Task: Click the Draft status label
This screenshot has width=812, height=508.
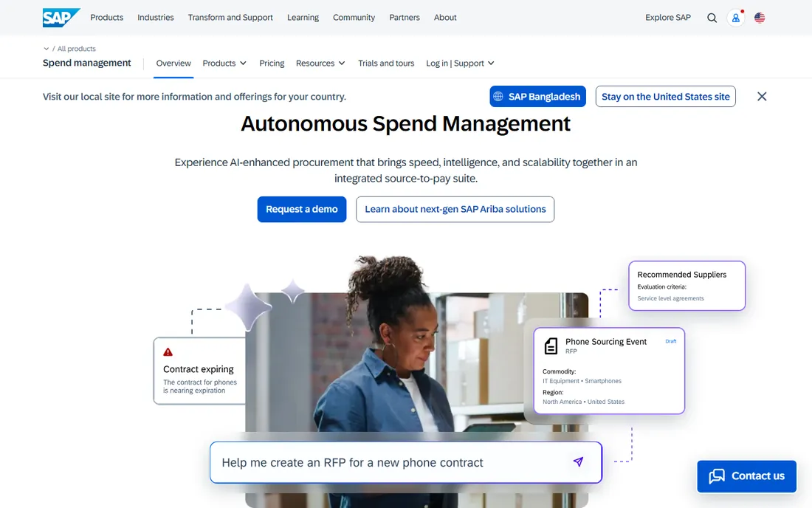Action: pyautogui.click(x=670, y=341)
